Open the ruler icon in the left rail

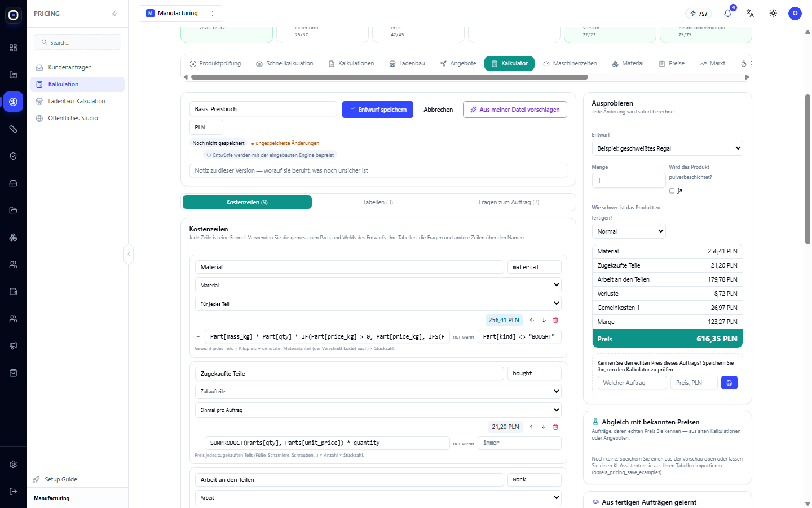[x=14, y=129]
